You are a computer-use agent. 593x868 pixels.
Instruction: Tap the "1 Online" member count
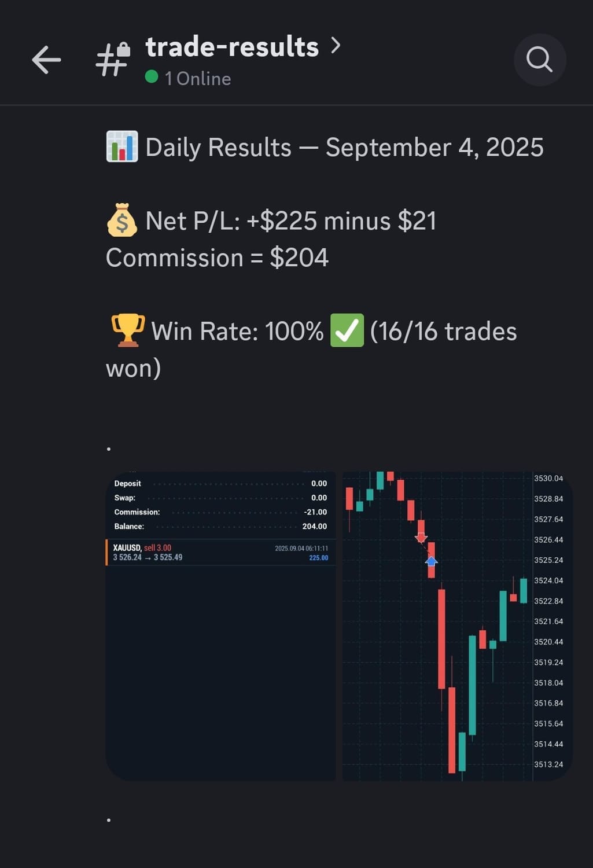tap(198, 79)
